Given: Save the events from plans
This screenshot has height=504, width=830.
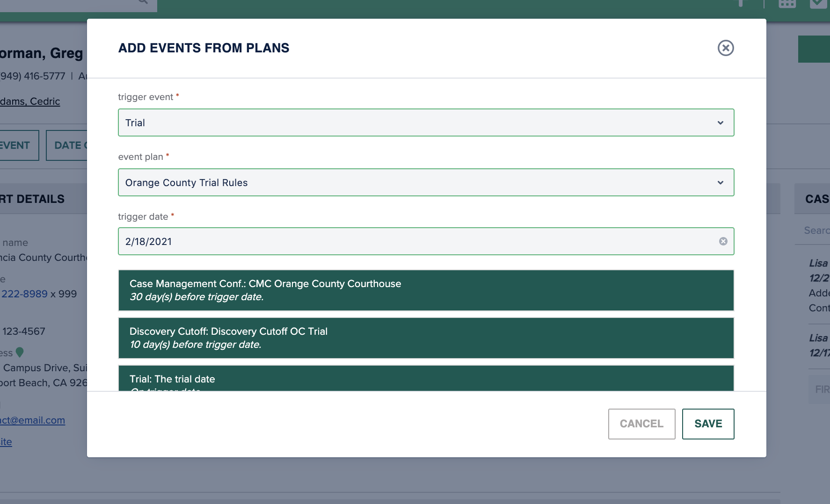Looking at the screenshot, I should [708, 424].
